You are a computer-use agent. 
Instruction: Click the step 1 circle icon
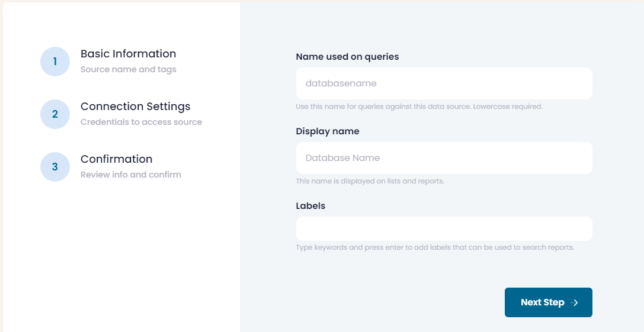click(55, 62)
